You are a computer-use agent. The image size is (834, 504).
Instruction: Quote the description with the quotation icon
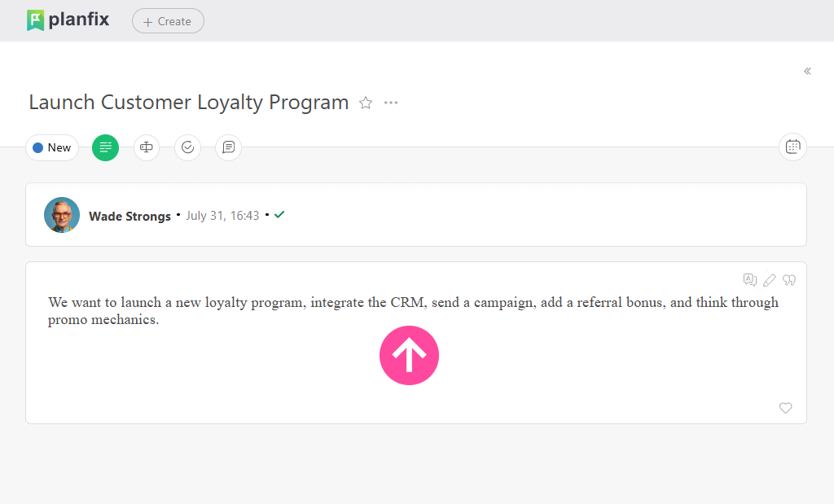coord(788,280)
